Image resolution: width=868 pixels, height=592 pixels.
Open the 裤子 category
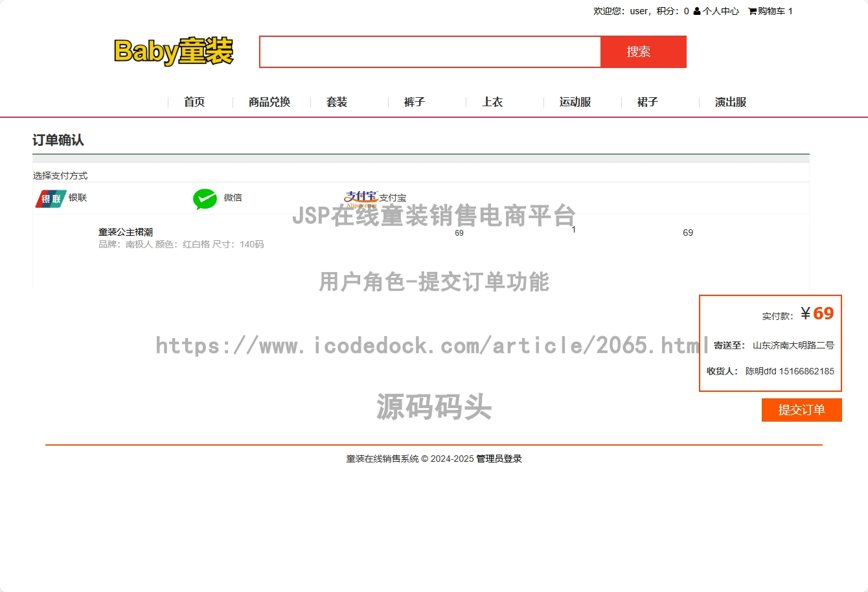pyautogui.click(x=415, y=102)
